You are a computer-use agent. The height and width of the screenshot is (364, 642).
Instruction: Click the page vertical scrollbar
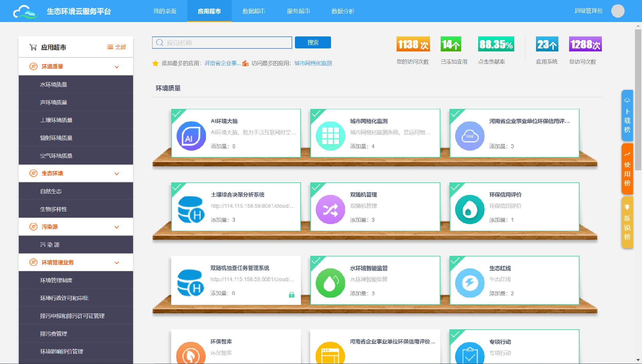click(638, 100)
